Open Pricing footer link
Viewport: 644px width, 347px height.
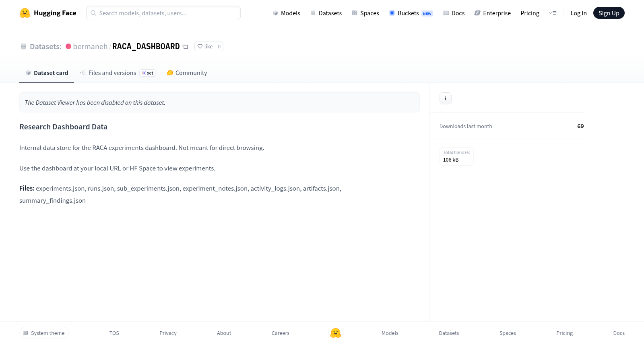tap(564, 333)
